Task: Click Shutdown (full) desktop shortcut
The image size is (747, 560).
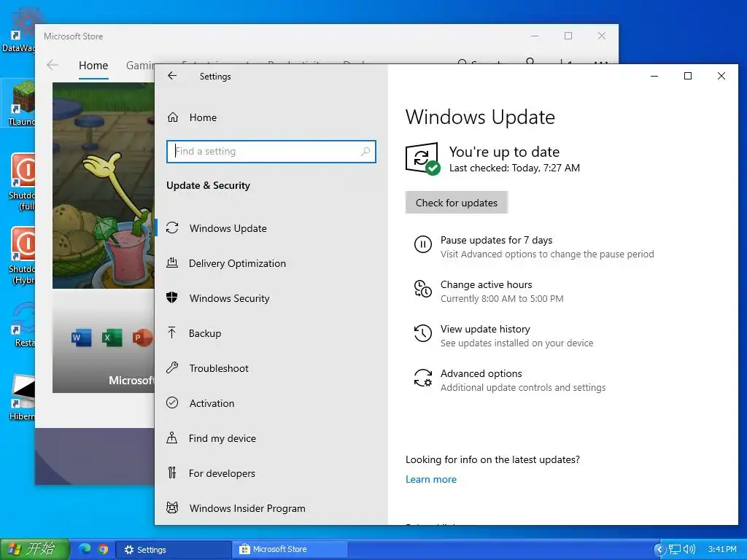Action: 22,182
